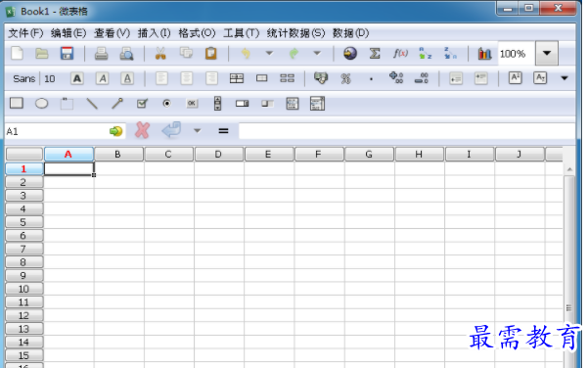Create a new workbook with the blank page icon
Screen dimensions: 588x368
tap(17, 53)
